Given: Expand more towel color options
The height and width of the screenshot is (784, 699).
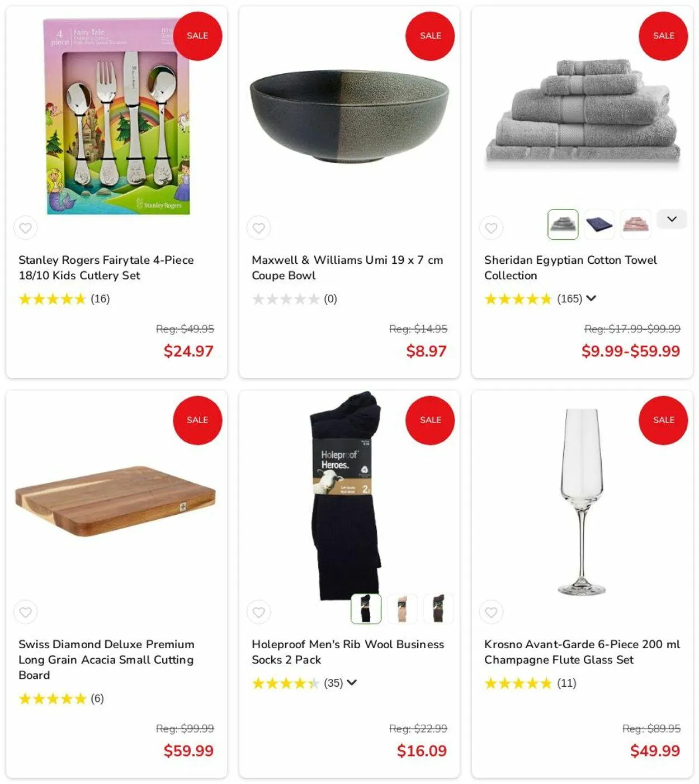Looking at the screenshot, I should (672, 219).
